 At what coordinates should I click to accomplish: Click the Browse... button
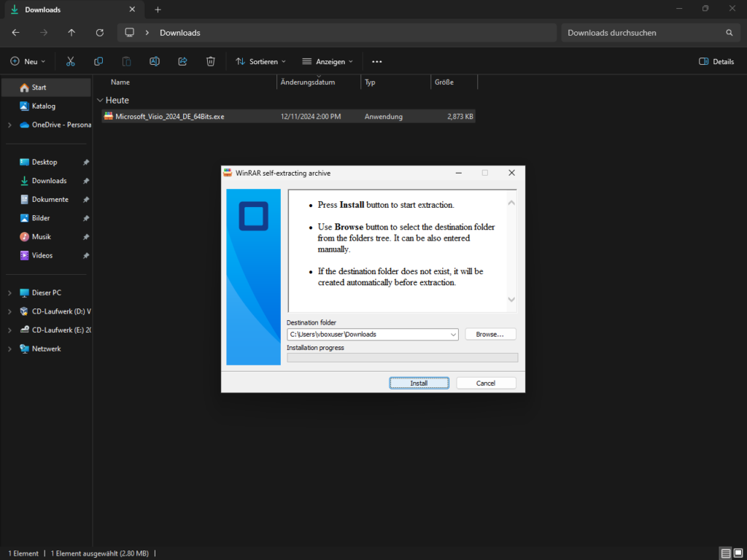(489, 334)
